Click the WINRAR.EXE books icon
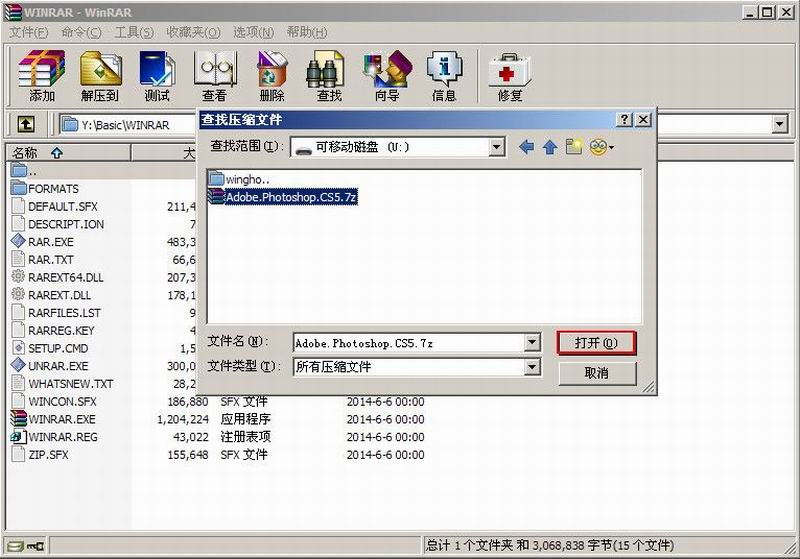This screenshot has height=559, width=800. click(18, 418)
